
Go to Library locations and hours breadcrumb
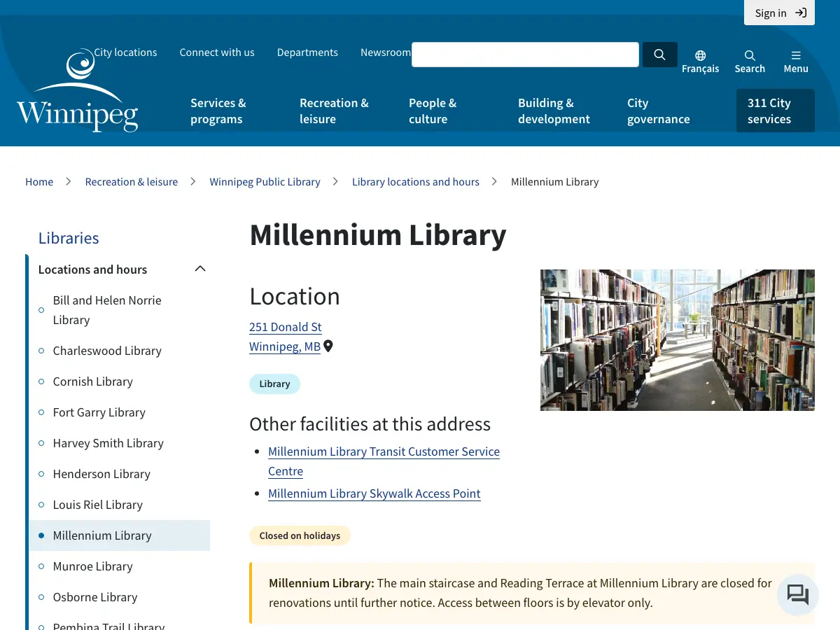click(x=416, y=182)
